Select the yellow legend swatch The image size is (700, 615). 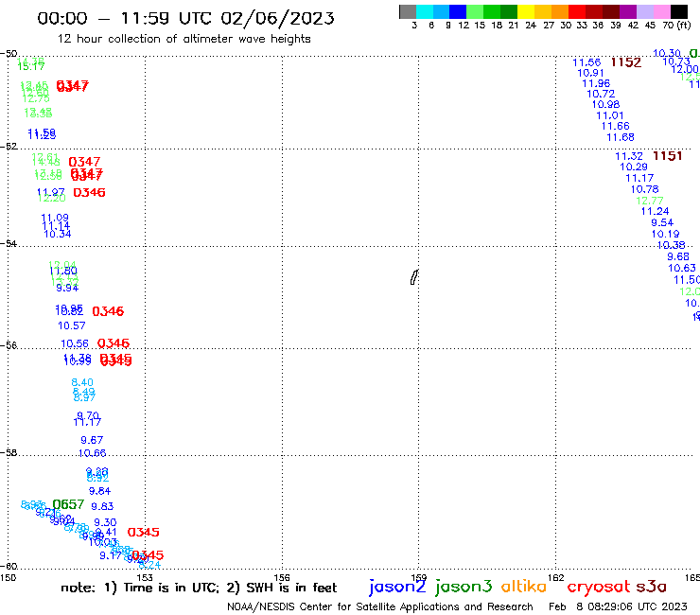click(x=525, y=11)
